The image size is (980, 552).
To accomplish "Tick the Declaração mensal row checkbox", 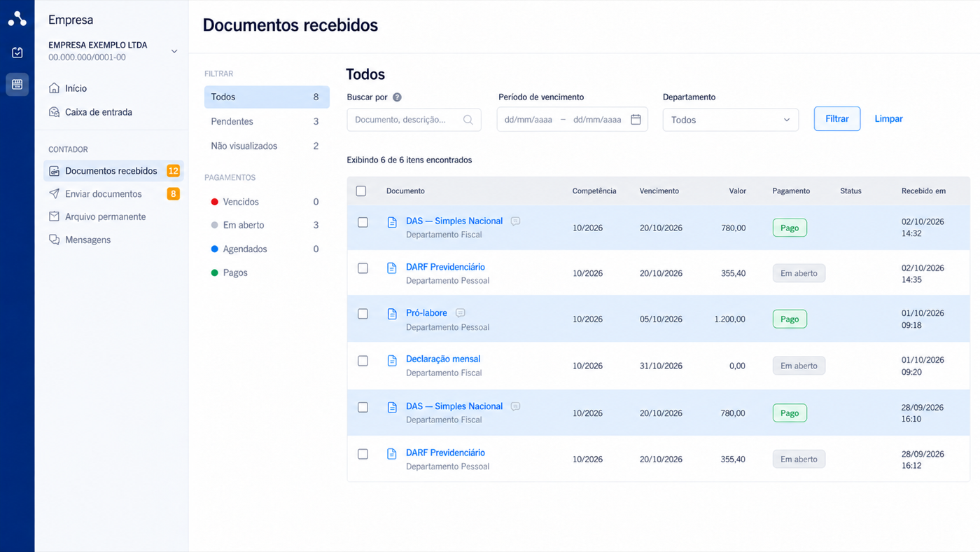I will click(x=363, y=361).
